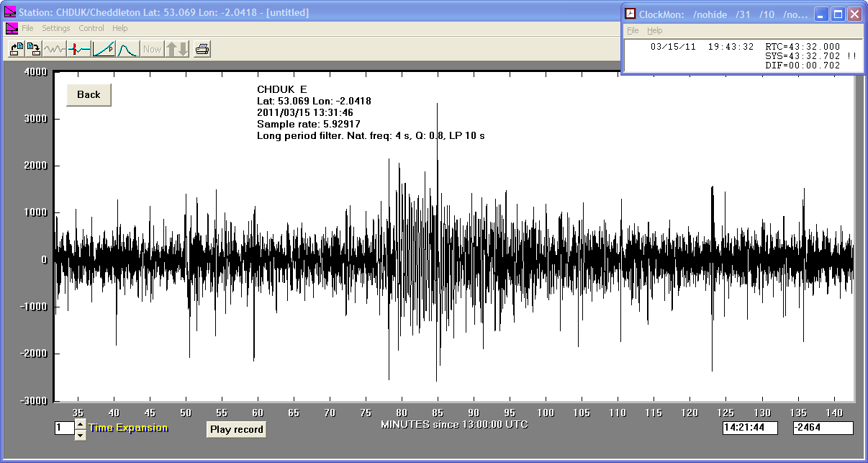
Task: Click the 'Sample rate: 5.92917' text
Action: point(309,124)
